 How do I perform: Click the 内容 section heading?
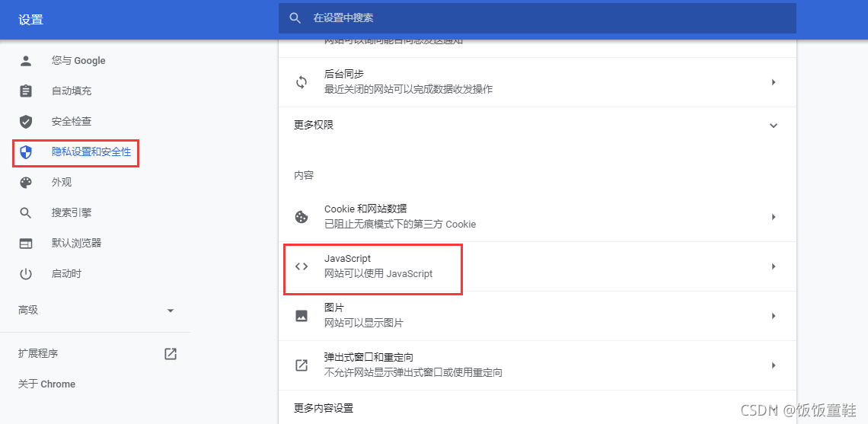(303, 176)
